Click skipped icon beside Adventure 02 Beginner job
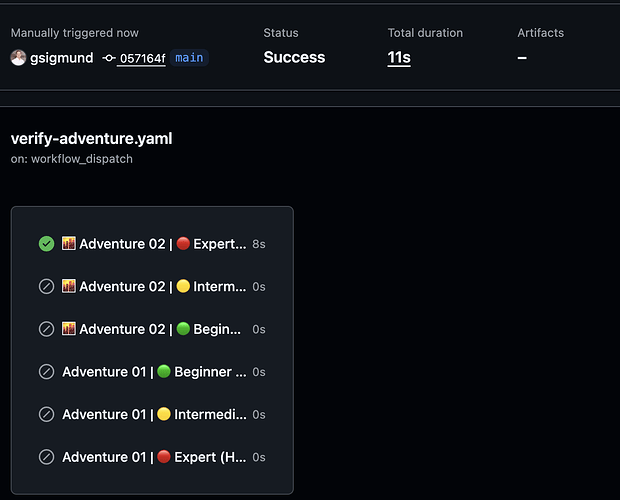 (x=46, y=329)
